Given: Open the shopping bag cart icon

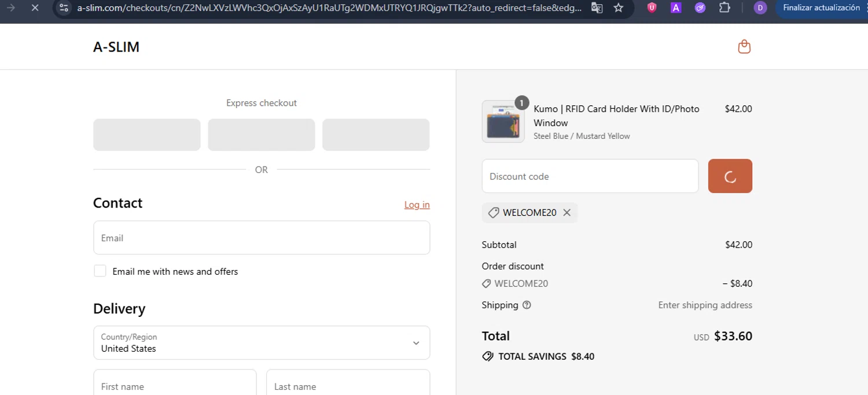Looking at the screenshot, I should 744,47.
